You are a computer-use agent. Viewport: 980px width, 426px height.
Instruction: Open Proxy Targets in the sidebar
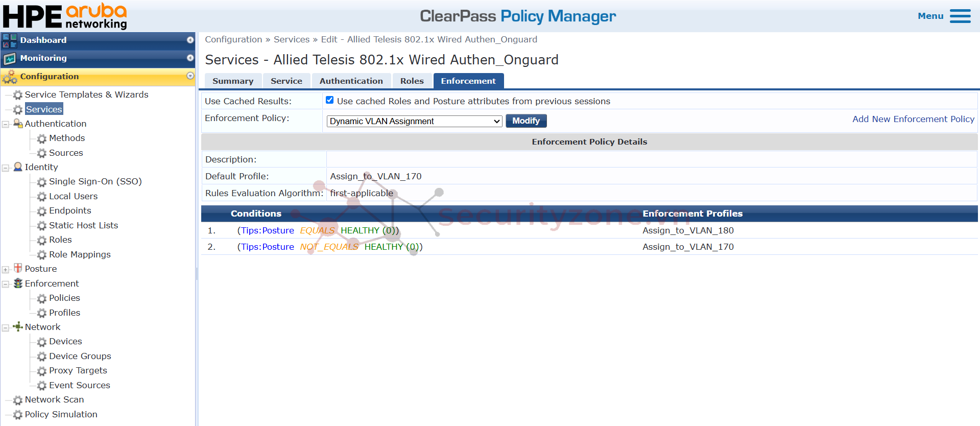[78, 370]
